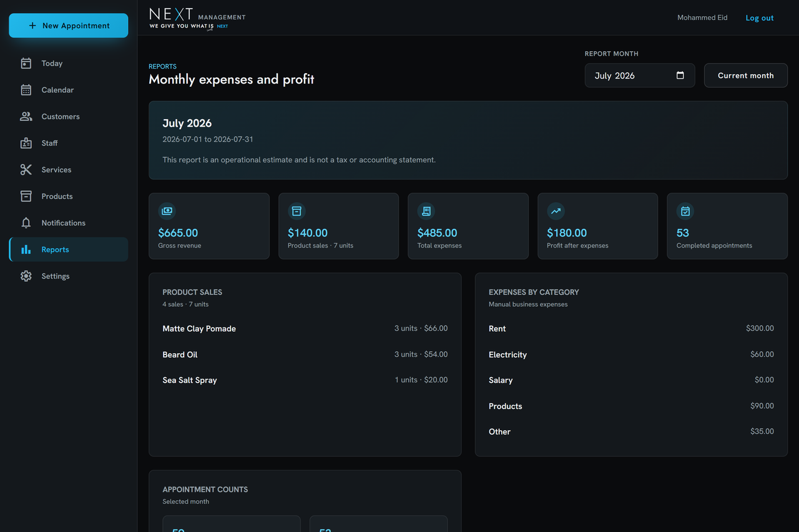Navigate to Staff
799x532 pixels.
(69, 143)
